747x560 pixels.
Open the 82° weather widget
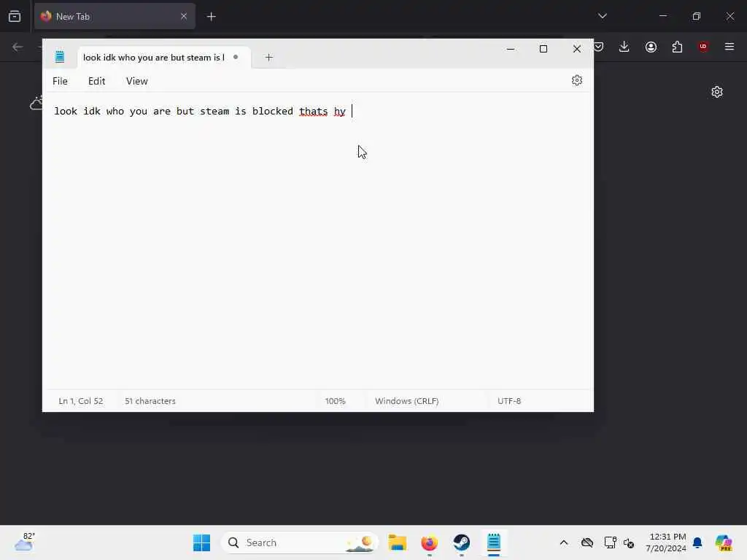[x=25, y=542]
